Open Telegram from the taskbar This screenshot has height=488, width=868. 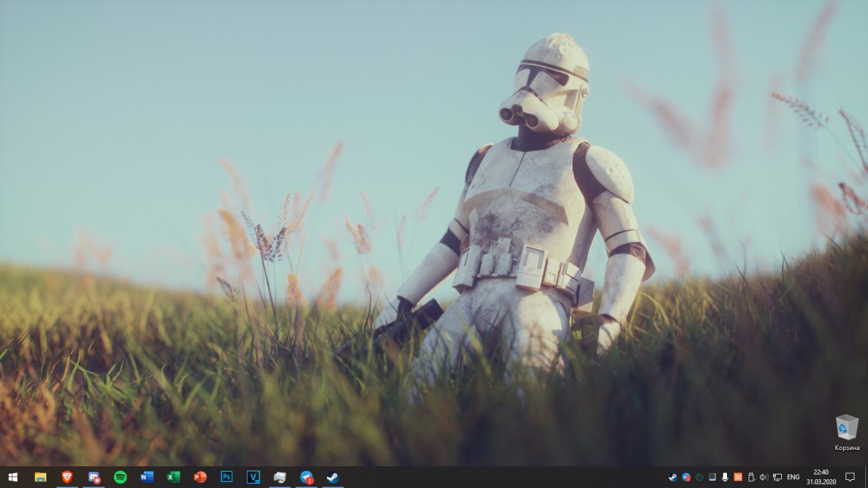[307, 477]
